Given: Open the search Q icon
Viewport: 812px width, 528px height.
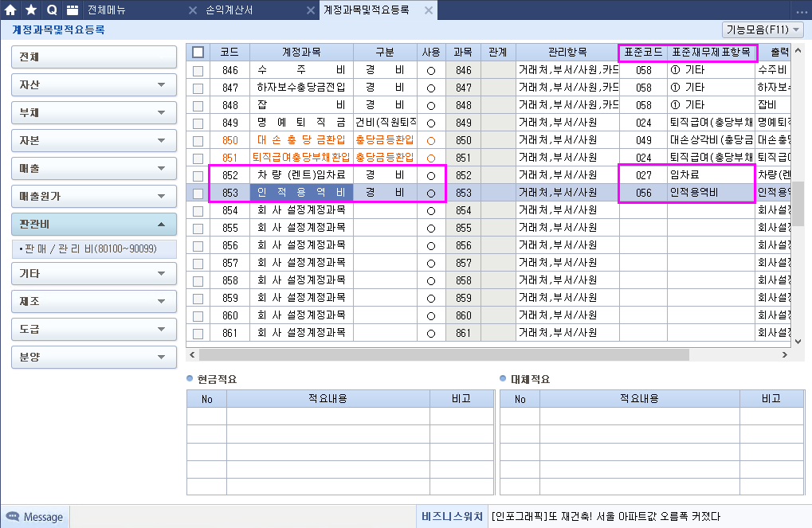Looking at the screenshot, I should click(52, 10).
